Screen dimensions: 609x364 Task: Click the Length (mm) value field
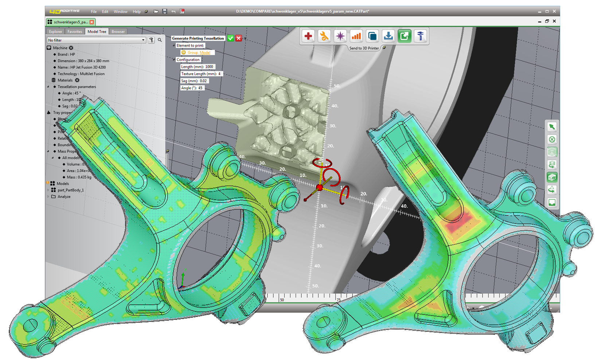click(x=209, y=67)
